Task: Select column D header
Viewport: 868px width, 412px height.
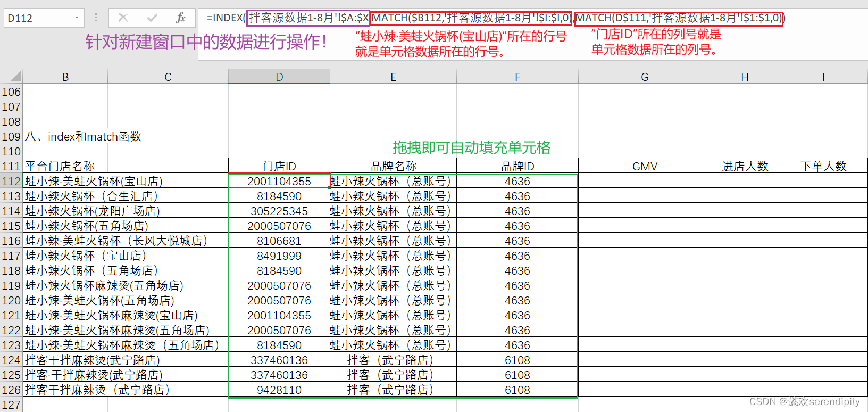Action: (279, 77)
